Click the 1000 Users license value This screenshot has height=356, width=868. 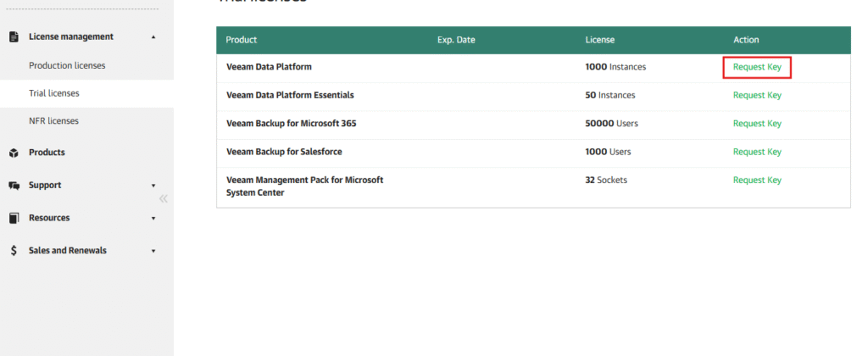(608, 152)
